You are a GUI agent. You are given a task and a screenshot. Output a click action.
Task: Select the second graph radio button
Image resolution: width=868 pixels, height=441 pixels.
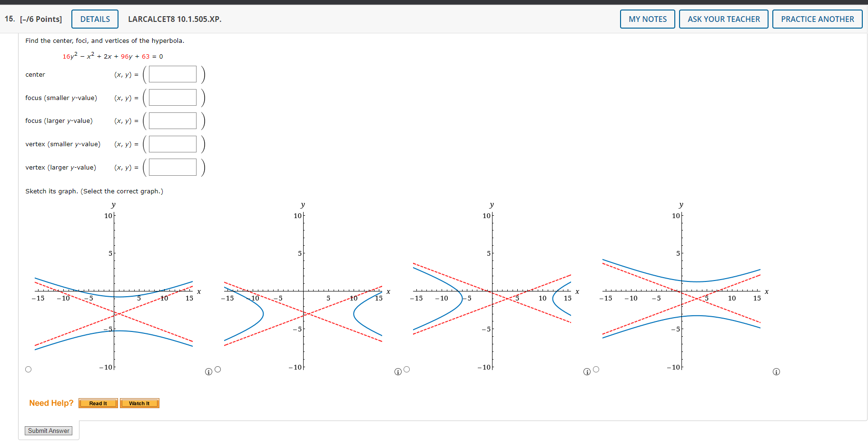pyautogui.click(x=218, y=370)
